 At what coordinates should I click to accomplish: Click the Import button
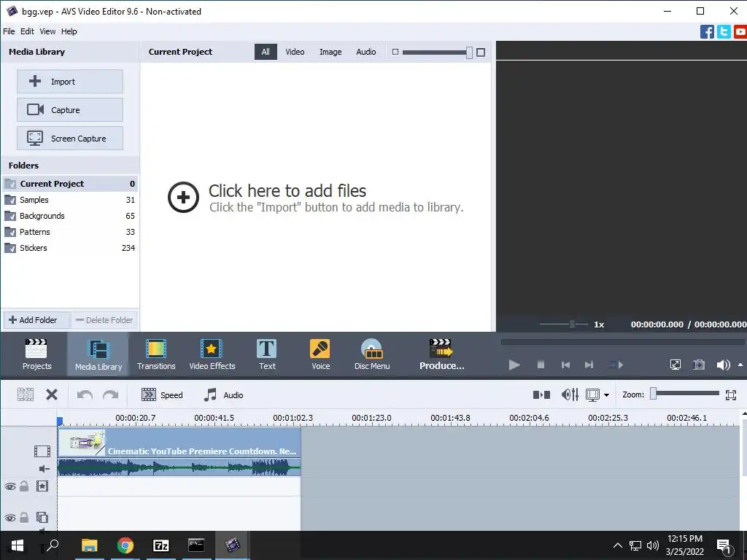pos(70,82)
